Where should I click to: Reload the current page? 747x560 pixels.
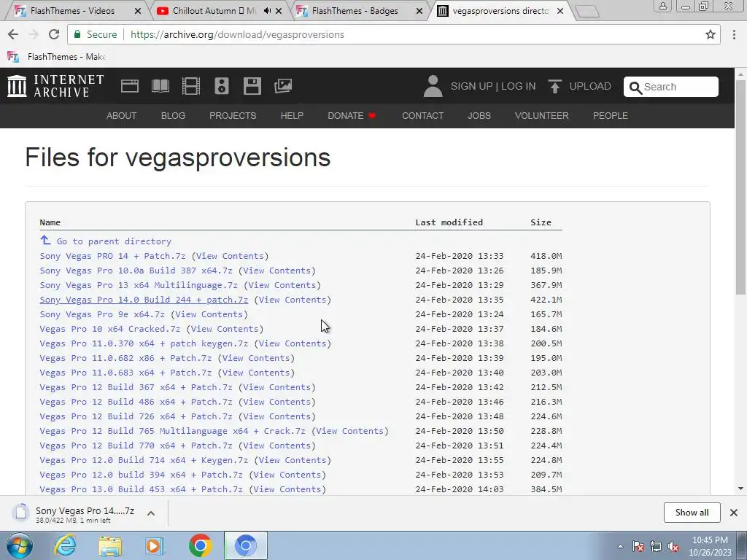(54, 34)
